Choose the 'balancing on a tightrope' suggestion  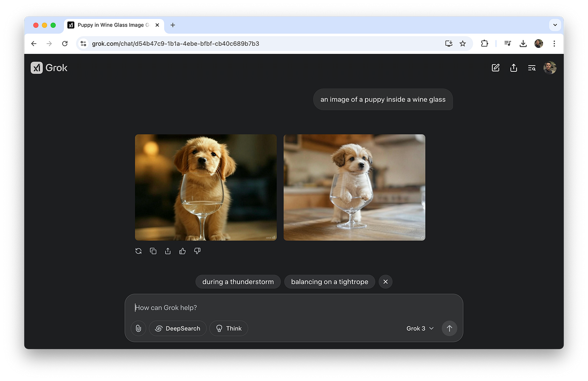(329, 281)
